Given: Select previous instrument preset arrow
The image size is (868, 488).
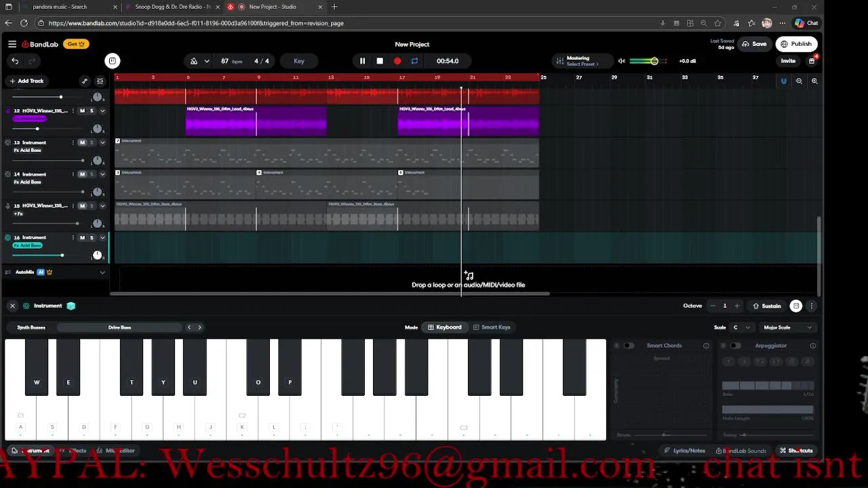Looking at the screenshot, I should point(189,327).
